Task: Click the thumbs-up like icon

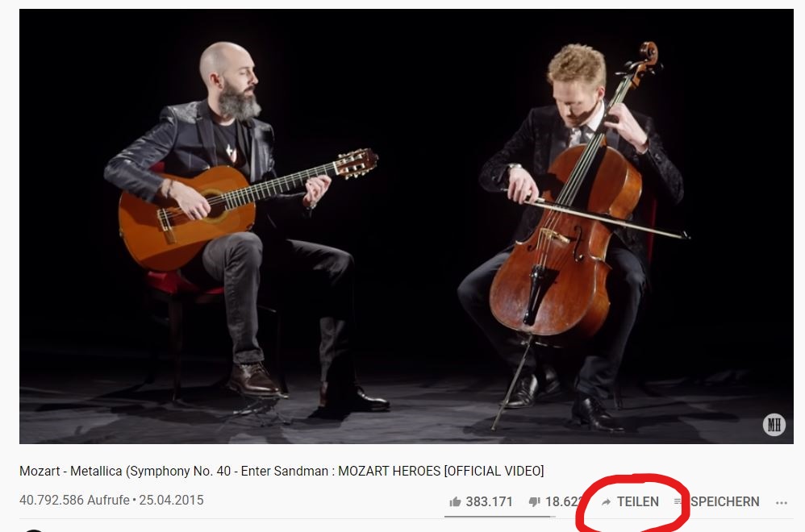Action: coord(455,501)
